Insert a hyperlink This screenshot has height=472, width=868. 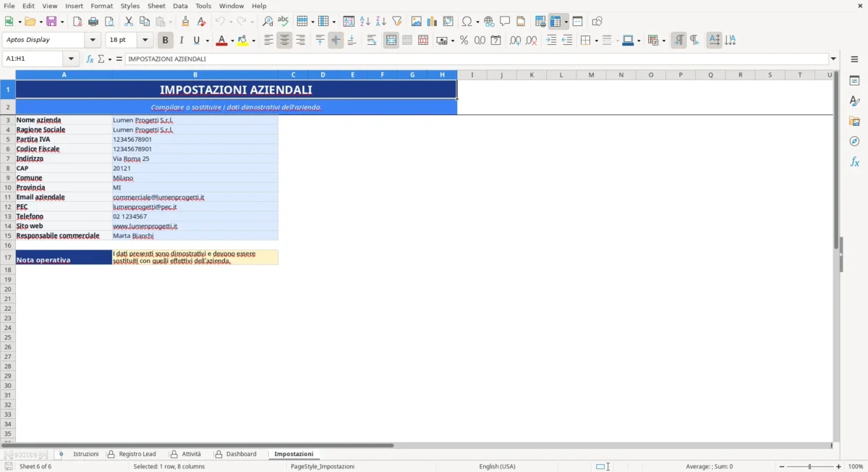point(489,22)
